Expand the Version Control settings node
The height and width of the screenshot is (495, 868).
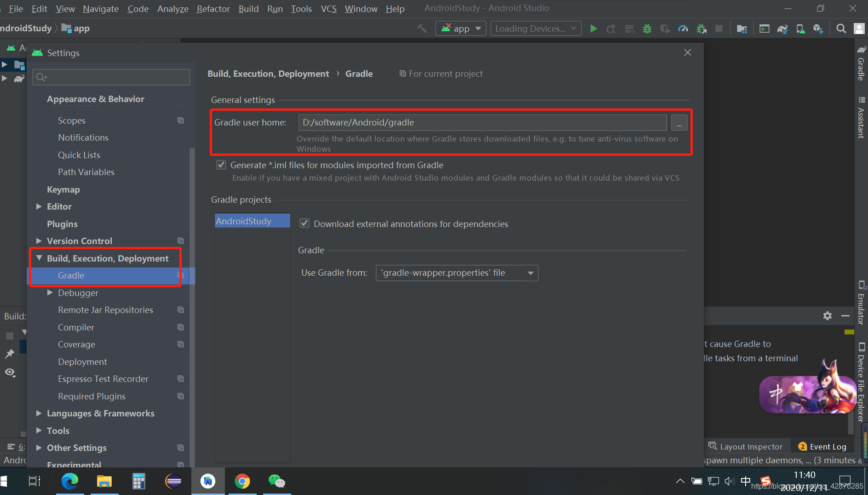tap(39, 241)
